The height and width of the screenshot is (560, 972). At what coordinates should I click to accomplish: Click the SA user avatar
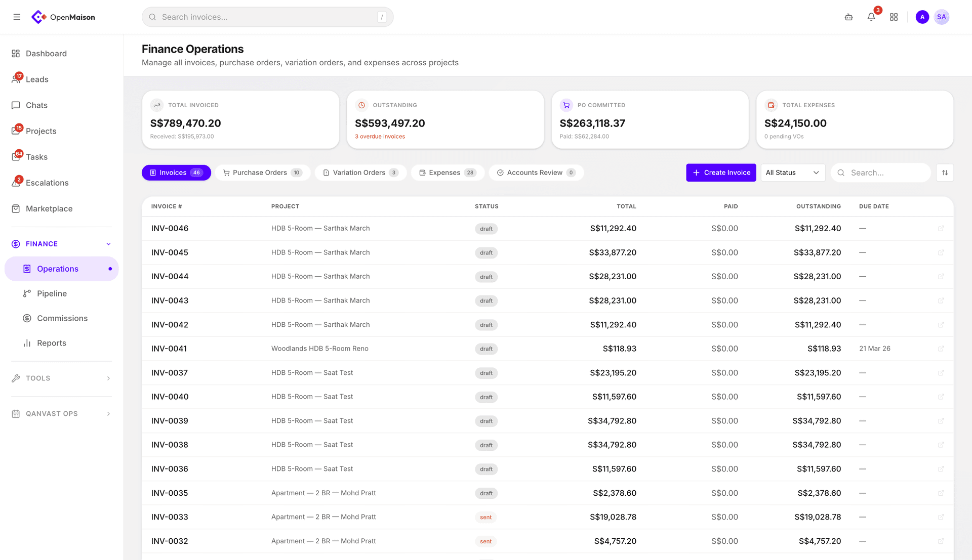click(x=941, y=17)
